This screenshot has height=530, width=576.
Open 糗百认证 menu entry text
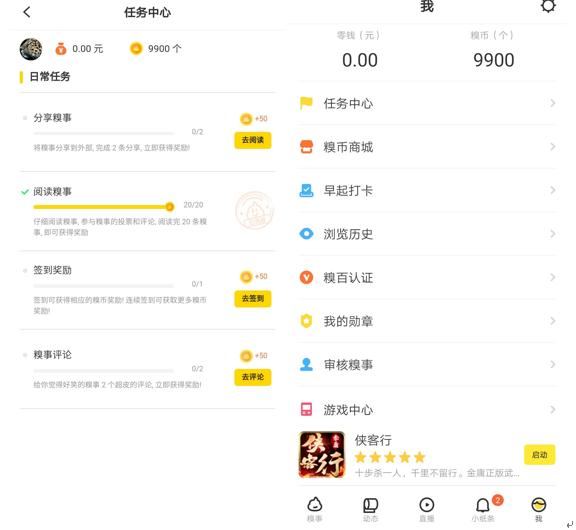coord(348,278)
